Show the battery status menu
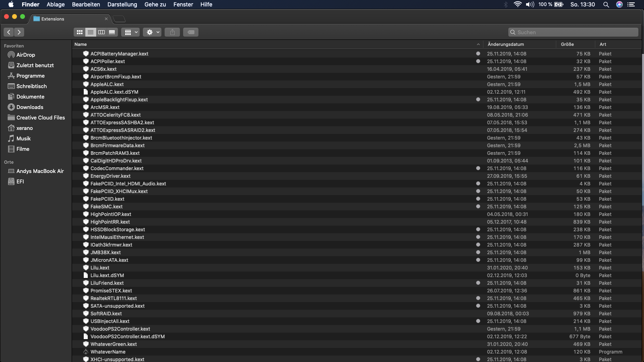The image size is (644, 362). (551, 4)
